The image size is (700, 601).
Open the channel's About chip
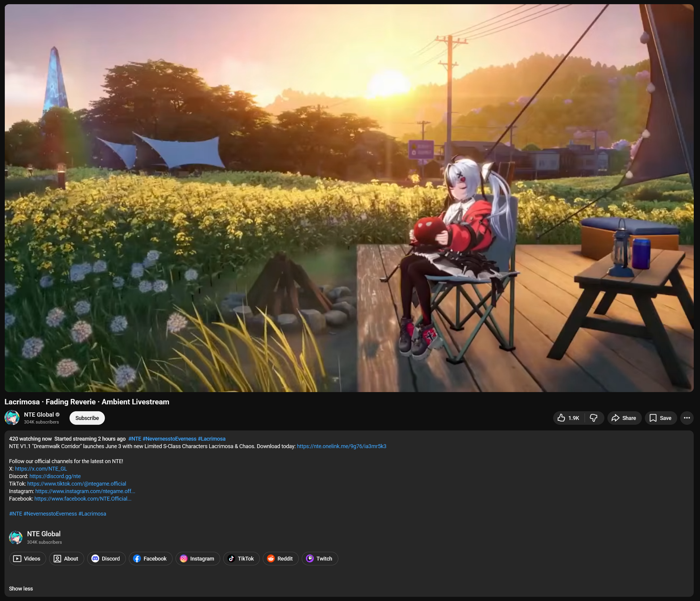pyautogui.click(x=67, y=559)
